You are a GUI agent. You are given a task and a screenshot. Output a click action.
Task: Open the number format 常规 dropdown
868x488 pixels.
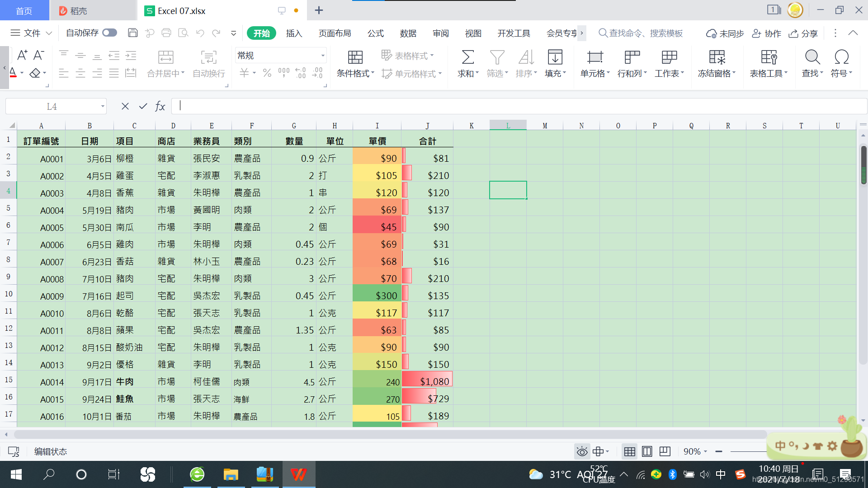pyautogui.click(x=323, y=56)
